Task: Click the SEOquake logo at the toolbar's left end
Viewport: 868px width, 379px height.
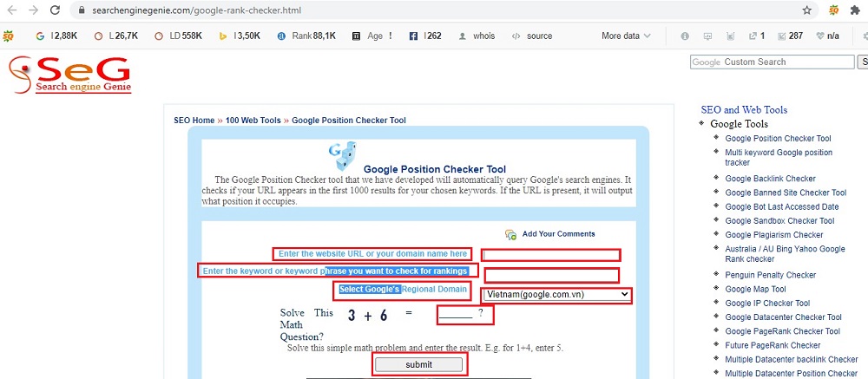Action: (x=8, y=36)
